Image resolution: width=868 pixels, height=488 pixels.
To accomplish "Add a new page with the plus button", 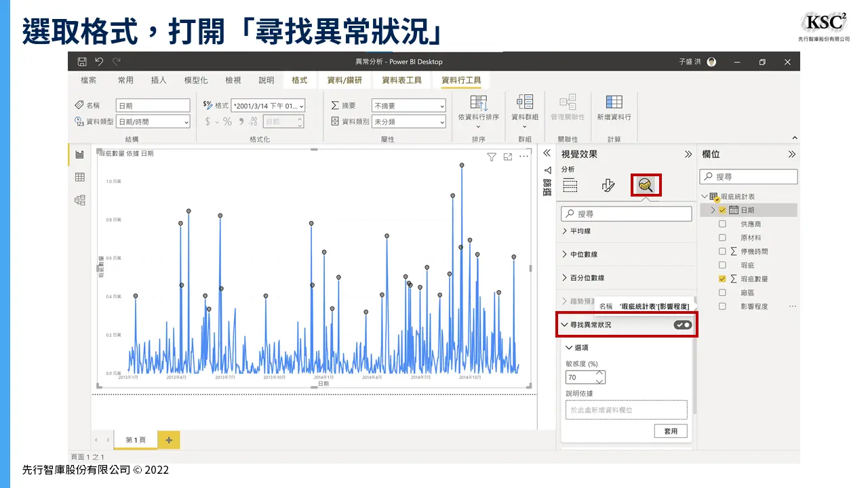I will pyautogui.click(x=169, y=440).
